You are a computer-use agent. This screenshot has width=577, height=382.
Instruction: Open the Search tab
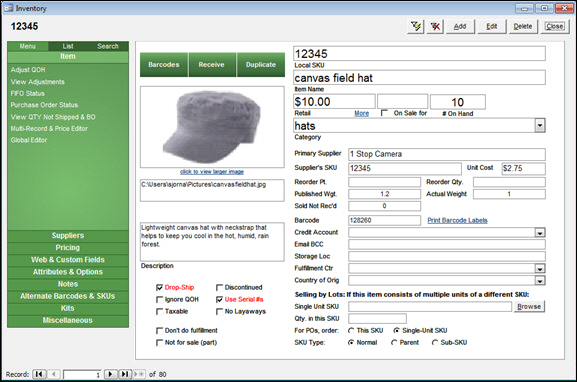pyautogui.click(x=108, y=46)
